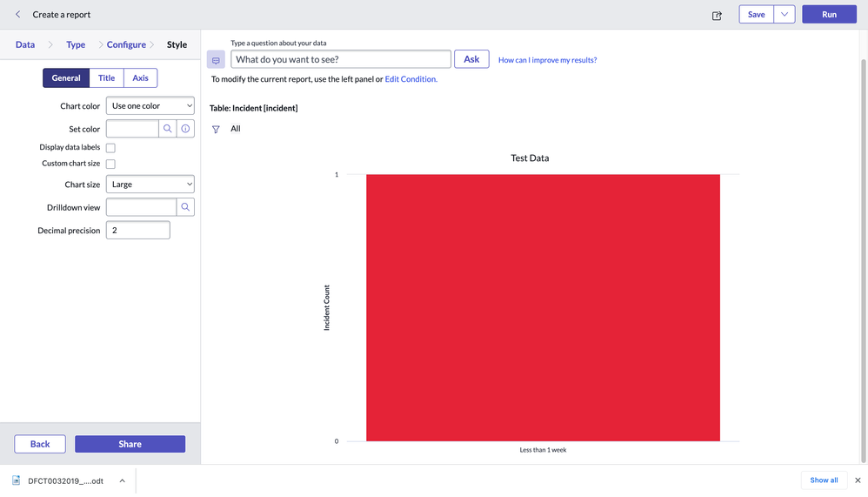The height and width of the screenshot is (497, 868).
Task: Click the red chart bar
Action: 543,308
